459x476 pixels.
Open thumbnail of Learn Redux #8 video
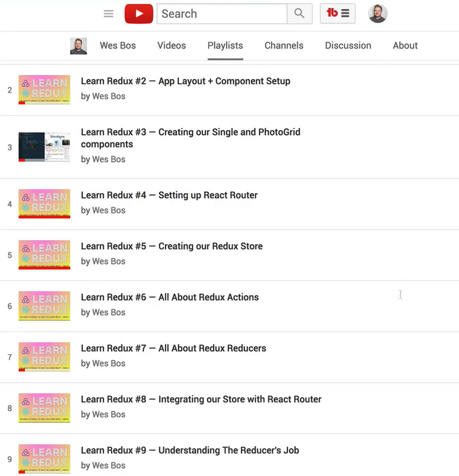point(44,408)
